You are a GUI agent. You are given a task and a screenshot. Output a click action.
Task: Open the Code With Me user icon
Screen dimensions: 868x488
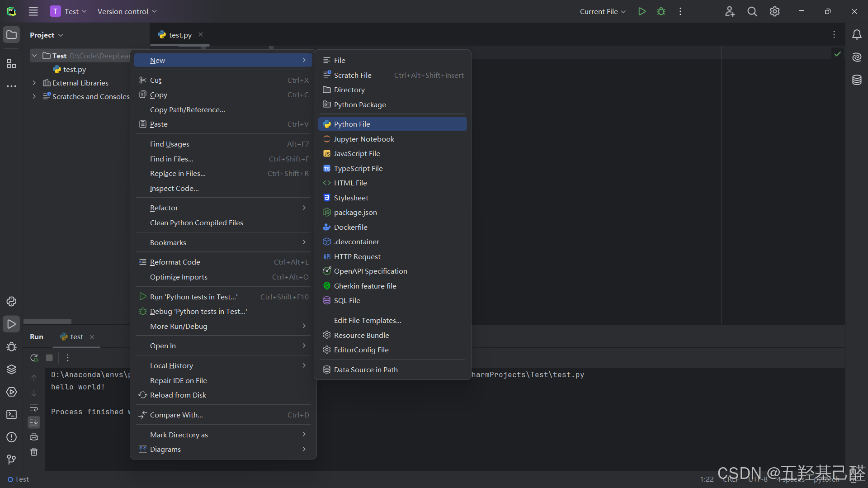pos(730,11)
